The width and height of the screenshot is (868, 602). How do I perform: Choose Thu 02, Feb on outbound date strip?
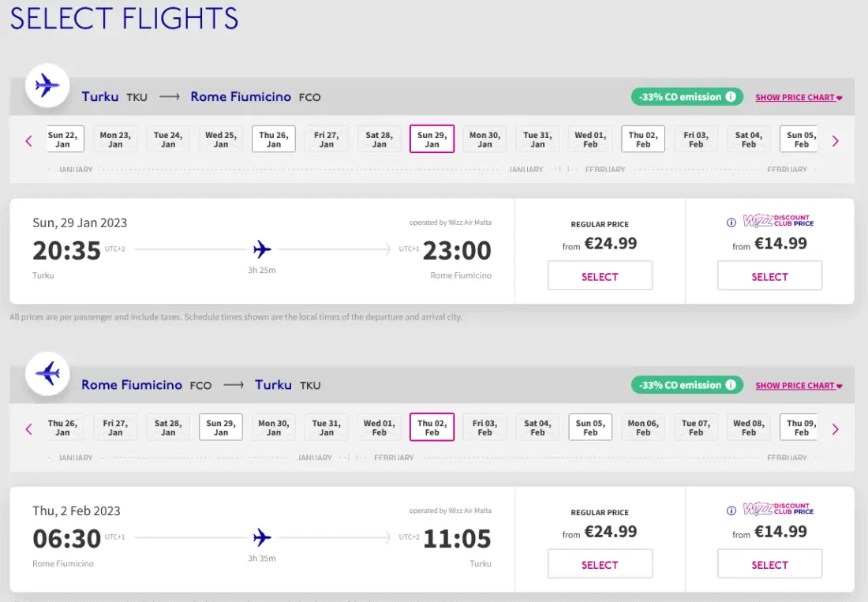(x=643, y=140)
